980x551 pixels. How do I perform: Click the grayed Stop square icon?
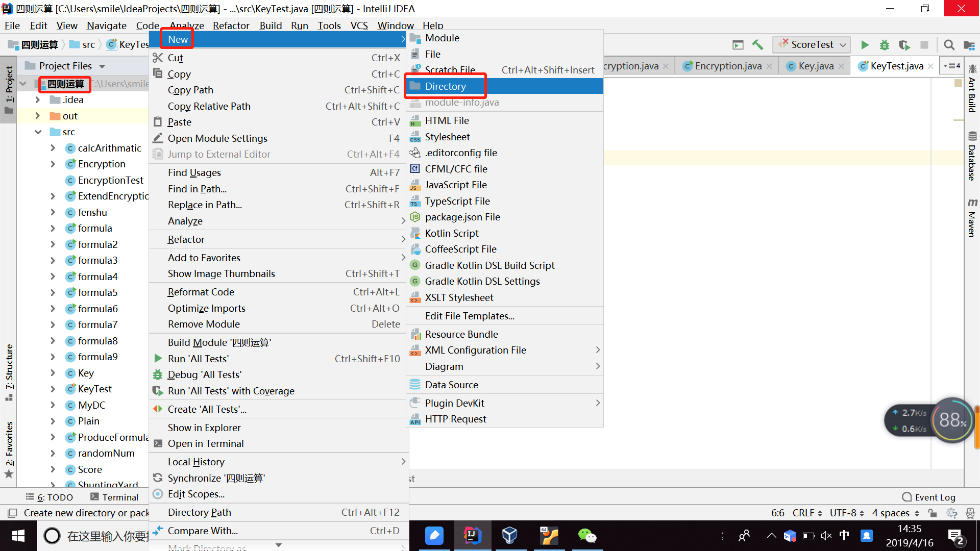click(x=924, y=45)
